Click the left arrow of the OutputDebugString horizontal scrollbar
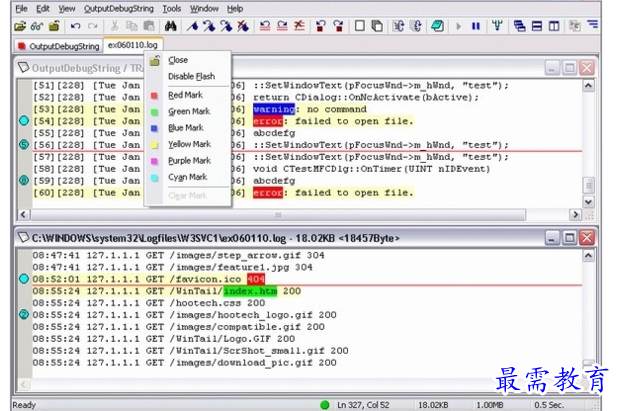This screenshot has width=617, height=411. (23, 215)
